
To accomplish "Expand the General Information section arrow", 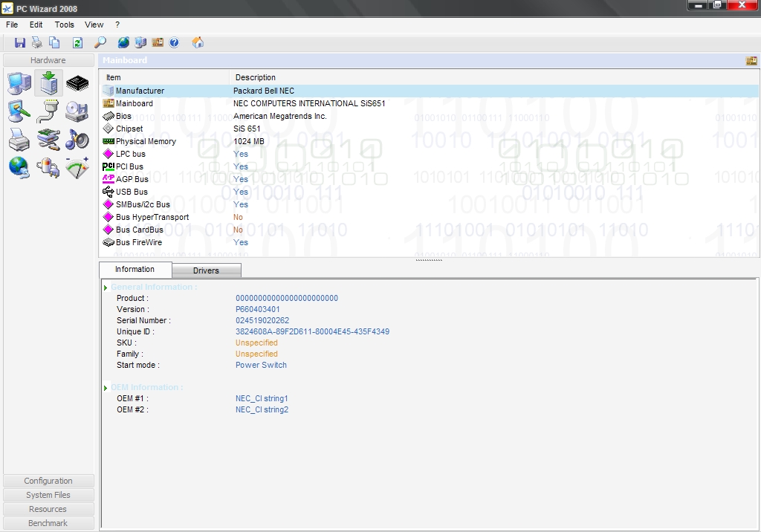I will [x=106, y=288].
